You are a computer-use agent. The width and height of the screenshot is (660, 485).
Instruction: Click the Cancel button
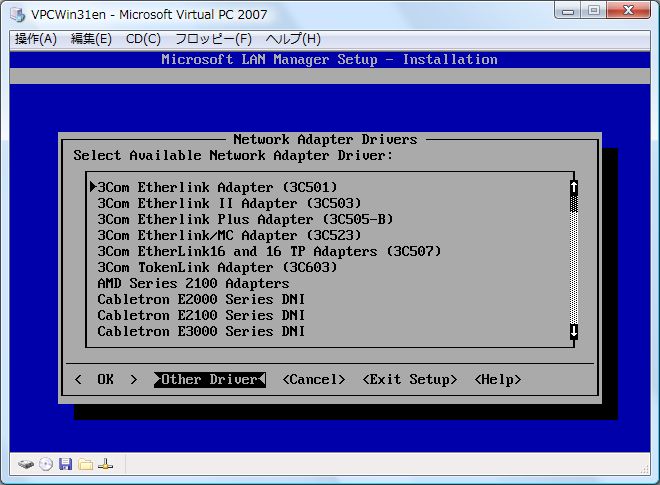[x=314, y=379]
